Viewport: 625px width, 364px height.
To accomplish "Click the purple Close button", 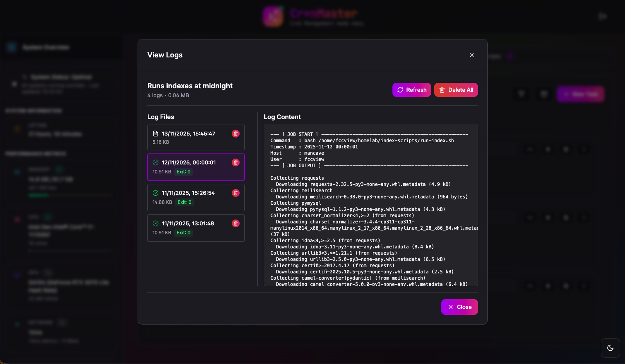I will 459,307.
